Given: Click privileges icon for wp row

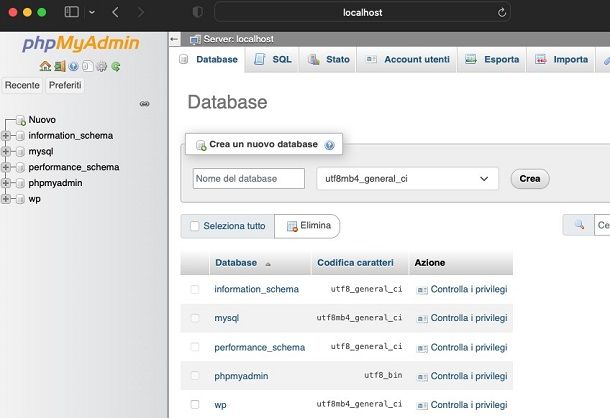Looking at the screenshot, I should (422, 406).
